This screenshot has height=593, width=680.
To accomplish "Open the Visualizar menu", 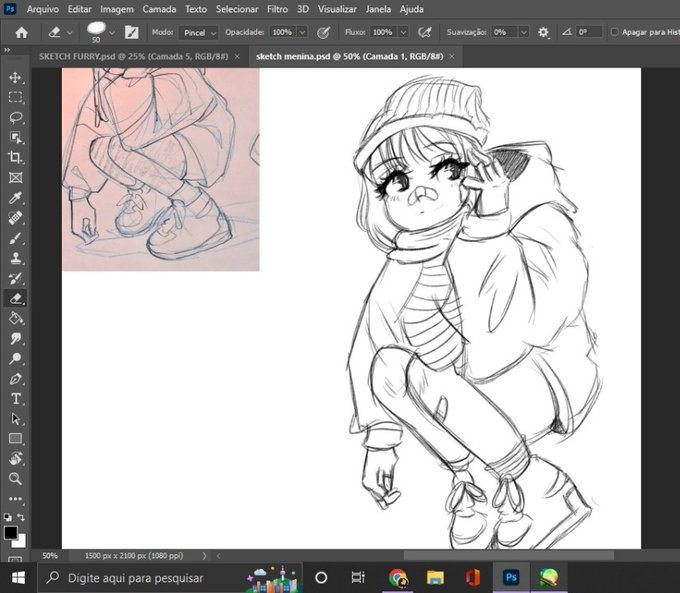I will 337,9.
